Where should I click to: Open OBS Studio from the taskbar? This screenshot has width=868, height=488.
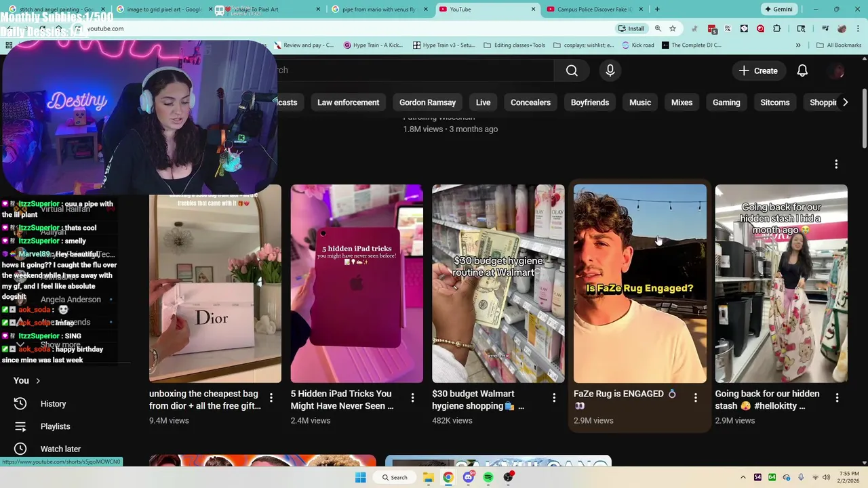pos(508,477)
